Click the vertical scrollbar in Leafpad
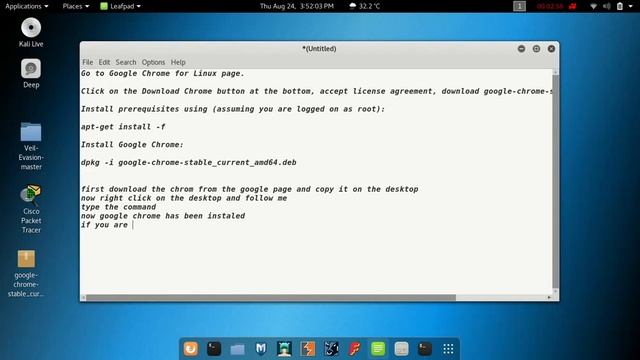 click(x=556, y=182)
